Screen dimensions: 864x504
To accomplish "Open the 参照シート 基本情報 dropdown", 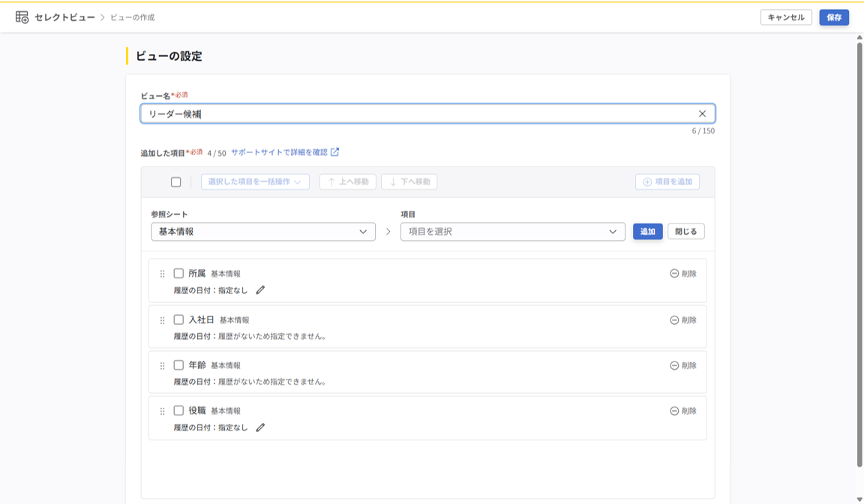I will point(263,231).
